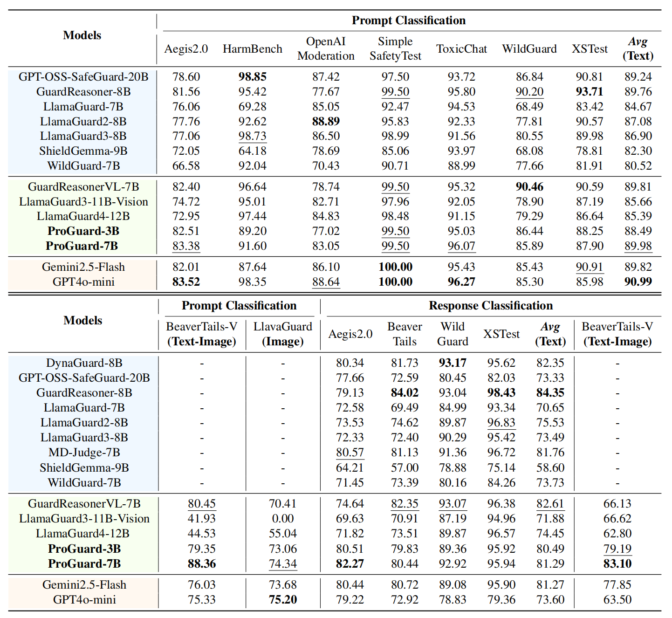Select the bold 90.46 WildGuard value
The height and width of the screenshot is (618, 672).
[529, 187]
